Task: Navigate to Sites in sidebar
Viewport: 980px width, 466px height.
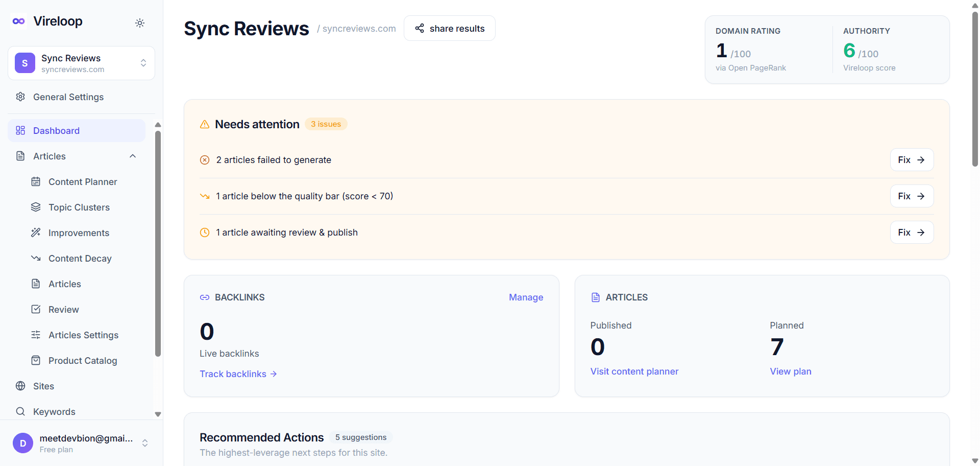Action: point(43,386)
